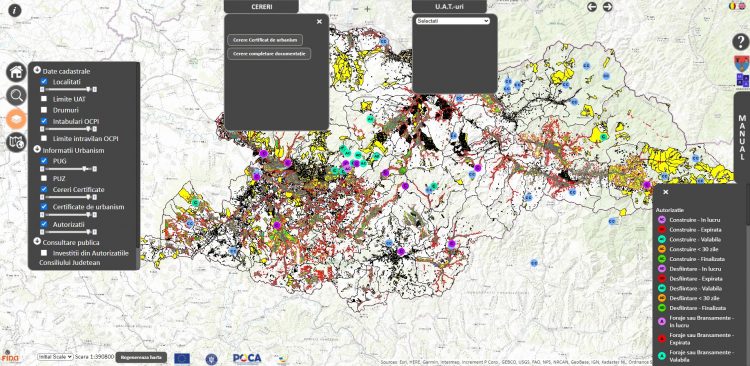Uncheck the Intabulari OCPI layer
Image resolution: width=750 pixels, height=366 pixels.
(44, 121)
